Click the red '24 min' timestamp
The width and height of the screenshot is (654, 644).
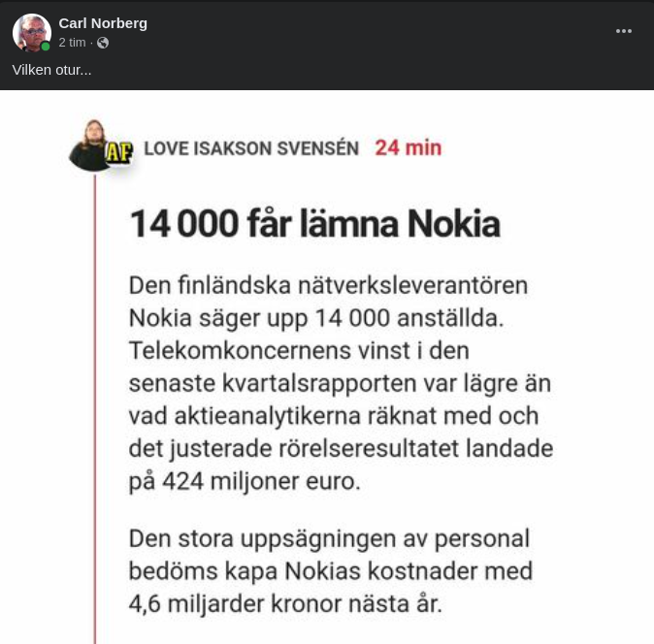point(408,148)
